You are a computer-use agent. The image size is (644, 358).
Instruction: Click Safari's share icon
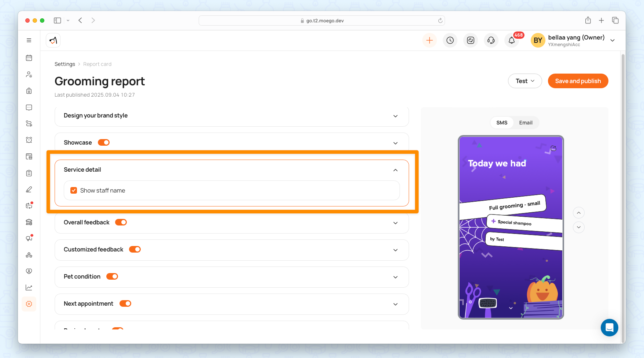pos(588,20)
